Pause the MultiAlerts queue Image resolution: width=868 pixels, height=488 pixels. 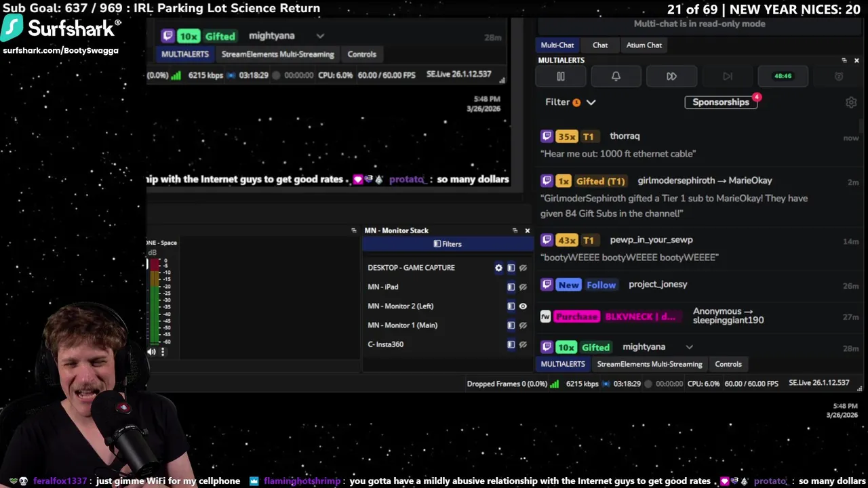click(x=561, y=77)
